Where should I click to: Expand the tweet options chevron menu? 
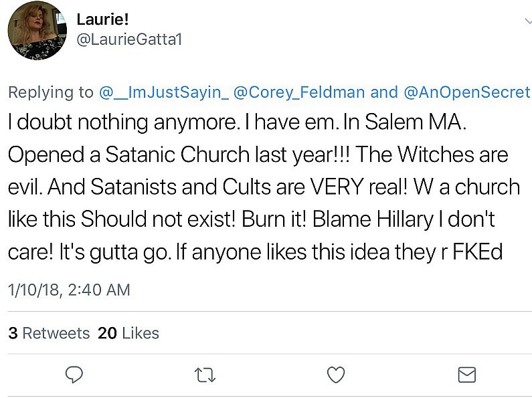coord(528,21)
